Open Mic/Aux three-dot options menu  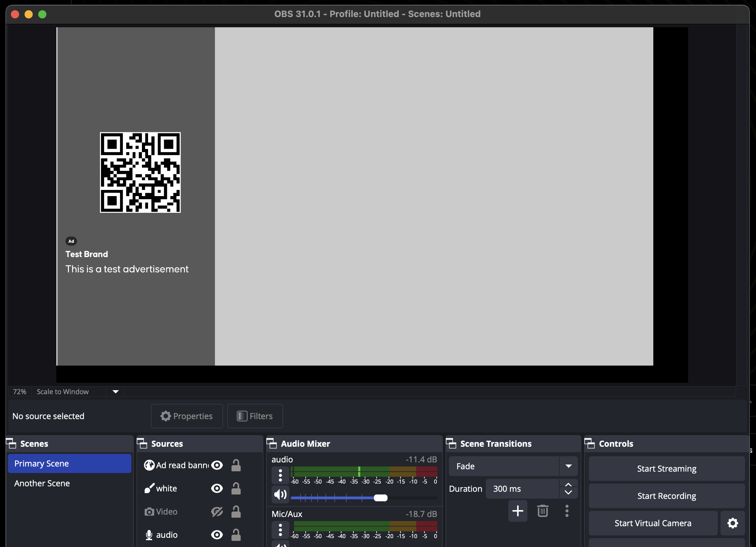click(x=280, y=530)
